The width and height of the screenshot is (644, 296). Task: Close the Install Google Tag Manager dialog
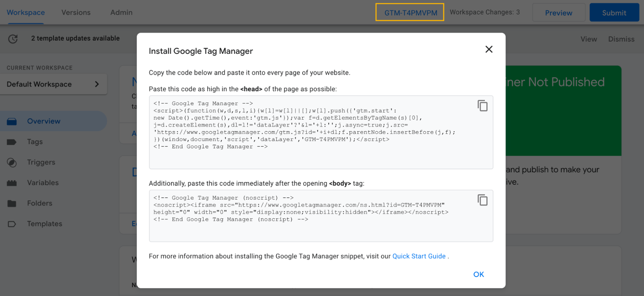pos(489,49)
